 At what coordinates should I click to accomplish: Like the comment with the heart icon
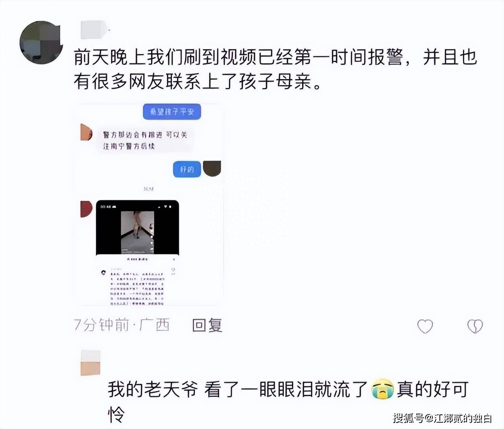425,326
